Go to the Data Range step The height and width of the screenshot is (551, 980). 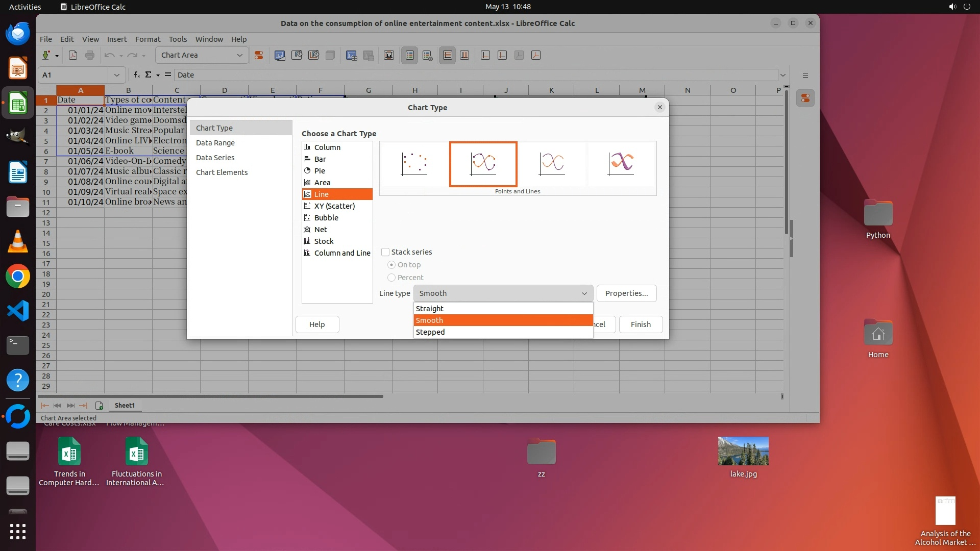(215, 143)
